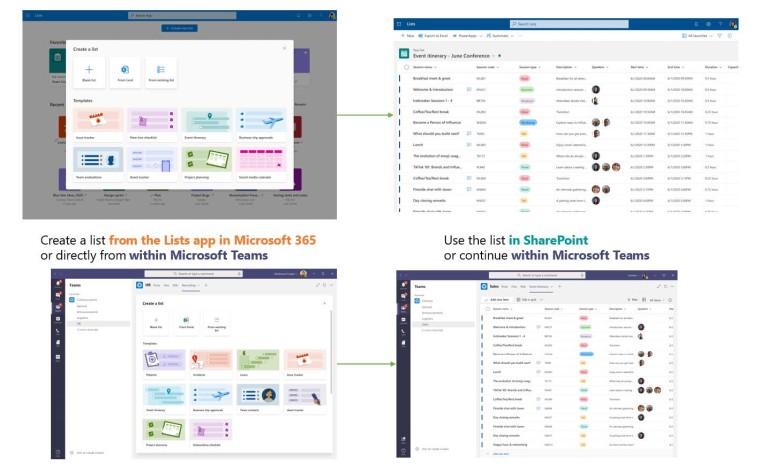Screen dimensions: 760x471
Task: Open Calls in Teams rail of Create list window
Action: pos(58,331)
